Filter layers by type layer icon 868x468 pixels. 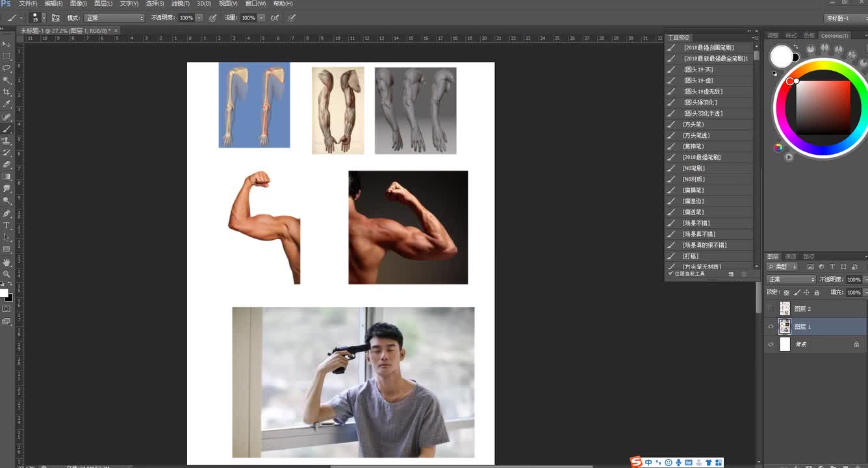point(832,267)
